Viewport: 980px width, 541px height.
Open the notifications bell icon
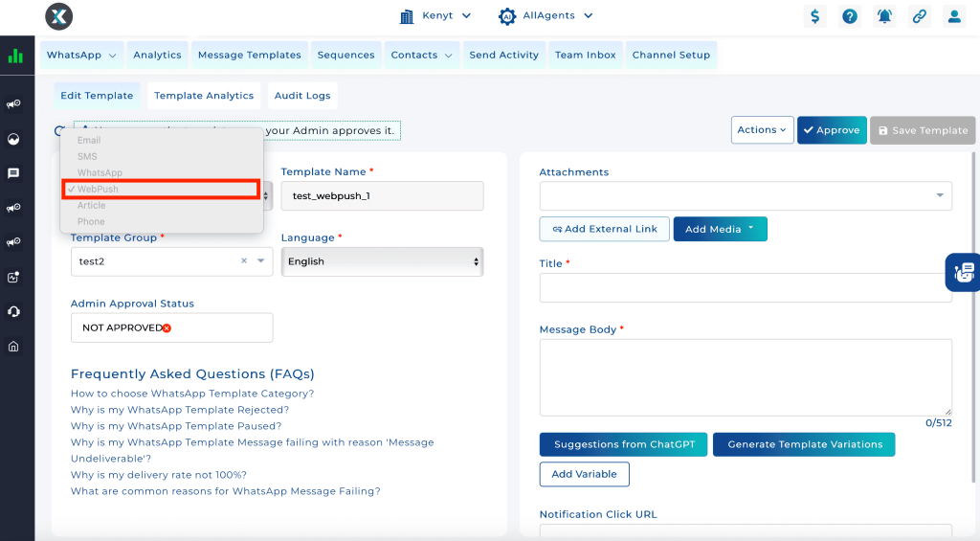point(884,16)
